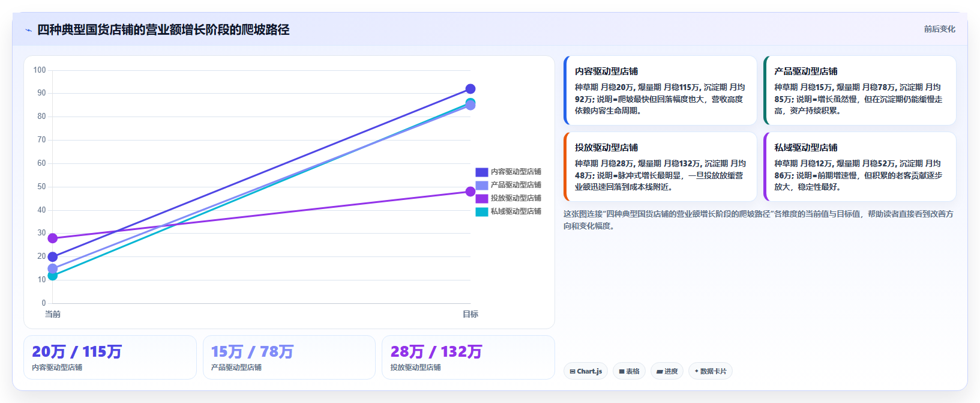980x403 pixels.
Task: Toggle 内容驱动型店铺 legend color box
Action: pyautogui.click(x=481, y=172)
